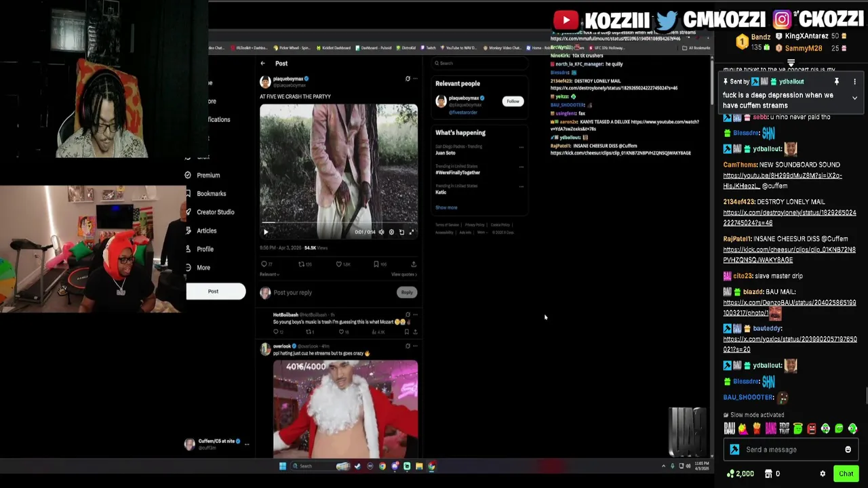868x488 pixels.
Task: Toggle picture-in-picture on the post video
Action: 401,232
